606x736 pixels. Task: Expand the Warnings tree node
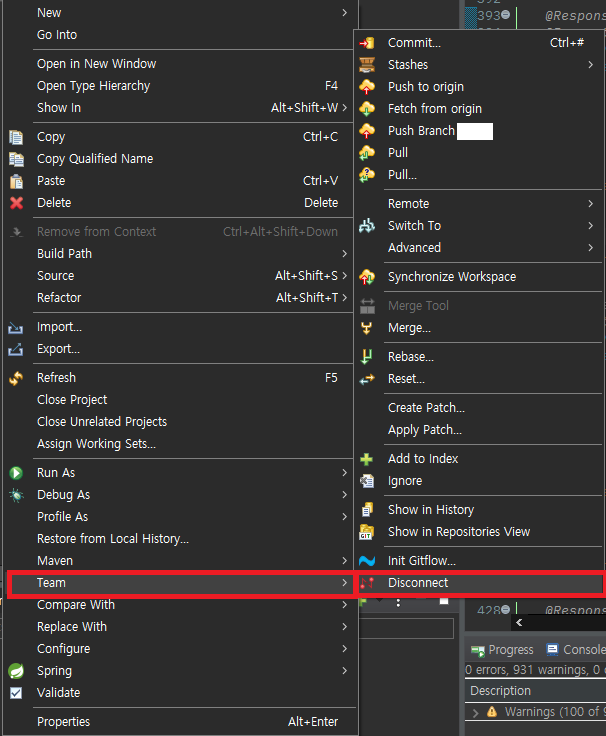(475, 712)
